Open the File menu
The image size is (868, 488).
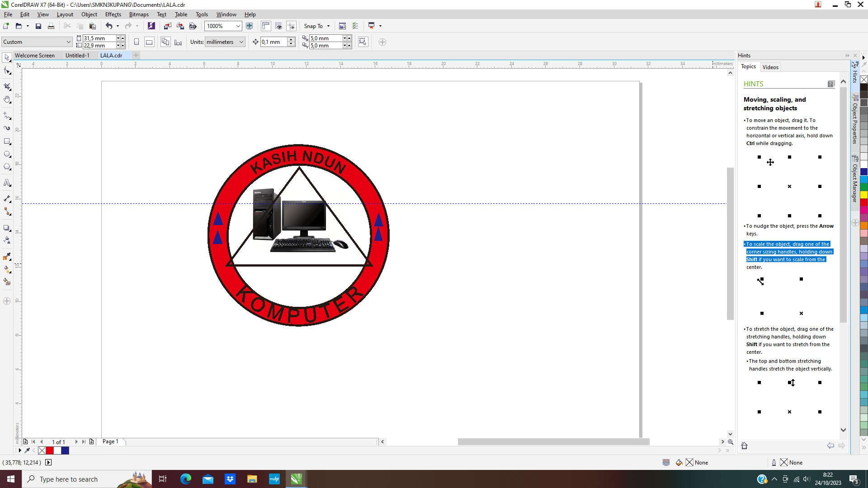[x=8, y=14]
